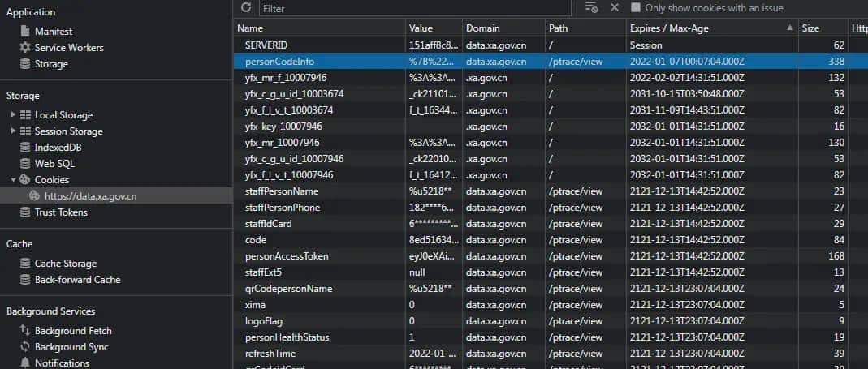The width and height of the screenshot is (868, 369).
Task: Click the clear all cookies icon
Action: [591, 7]
